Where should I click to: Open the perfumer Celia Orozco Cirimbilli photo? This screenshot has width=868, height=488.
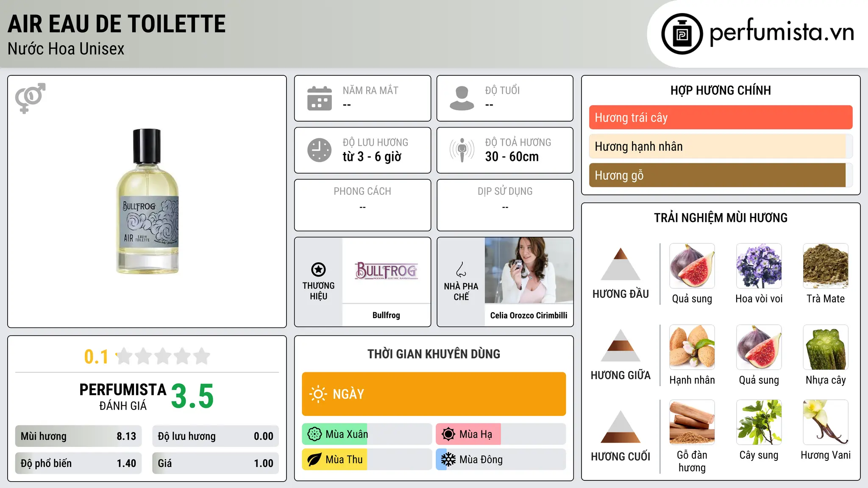tap(529, 271)
